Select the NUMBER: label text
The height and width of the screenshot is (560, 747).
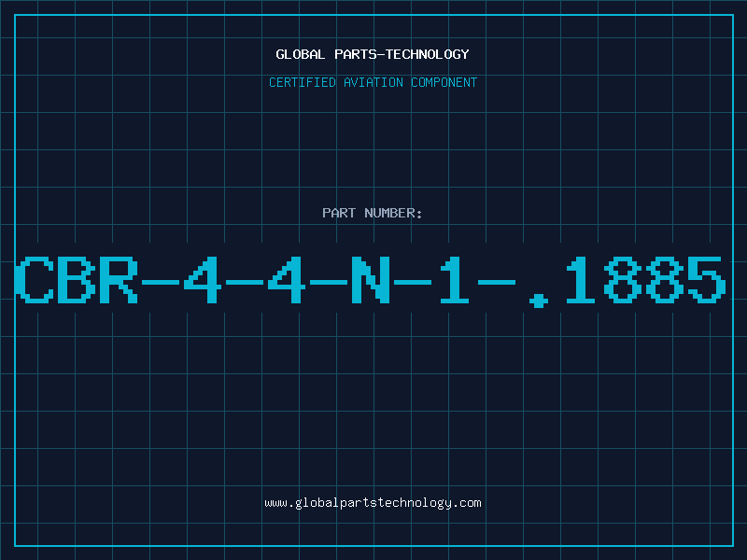[393, 213]
